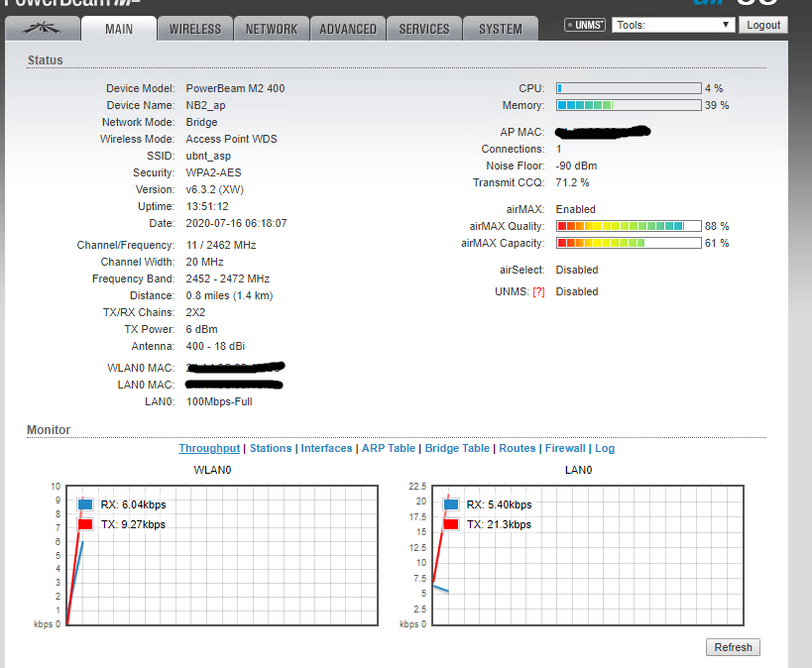Click the TX Power value 6 dBm
The width and height of the screenshot is (812, 668).
click(x=201, y=329)
